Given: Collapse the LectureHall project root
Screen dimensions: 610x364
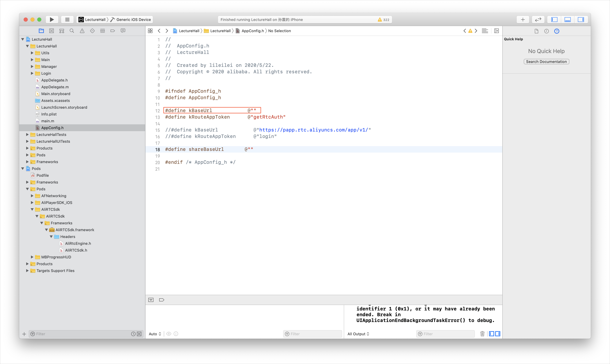Looking at the screenshot, I should click(23, 39).
